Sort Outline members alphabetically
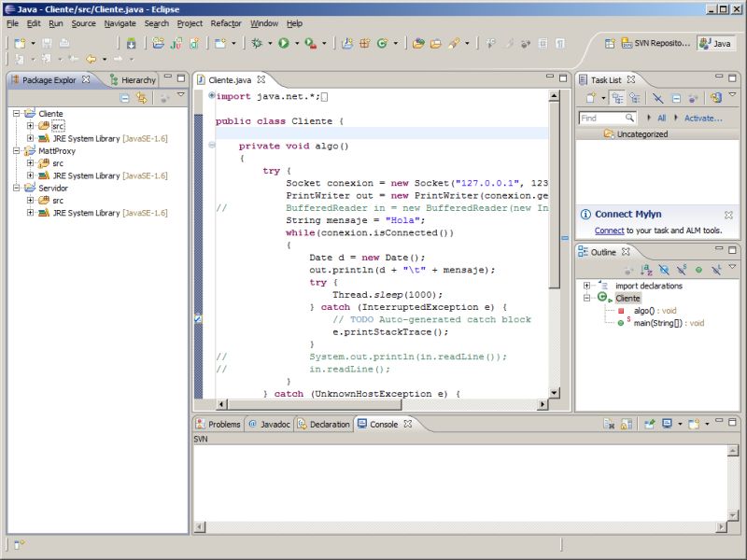Screen dimensions: 747x560 [x=645, y=268]
